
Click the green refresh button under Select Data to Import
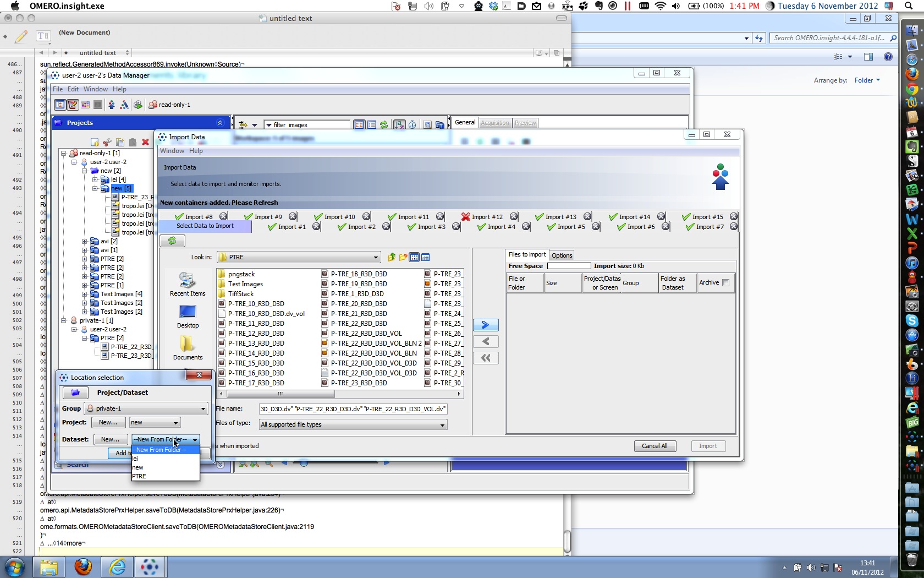(x=172, y=241)
